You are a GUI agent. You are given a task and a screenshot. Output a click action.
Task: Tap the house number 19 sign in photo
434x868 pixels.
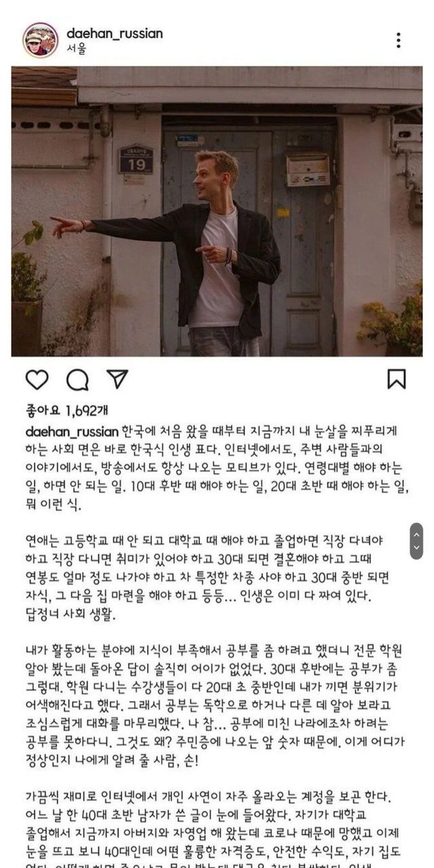click(x=136, y=159)
